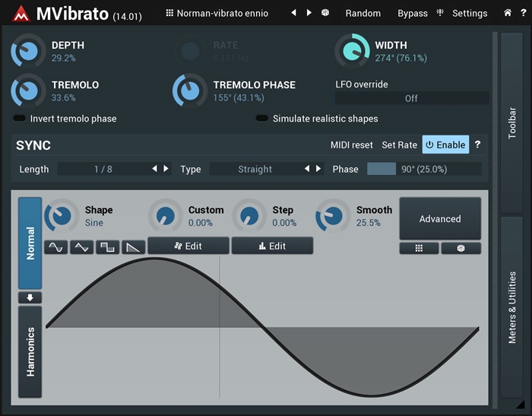This screenshot has height=416, width=532.
Task: Select the sine wave shape preset icon
Action: (x=55, y=247)
